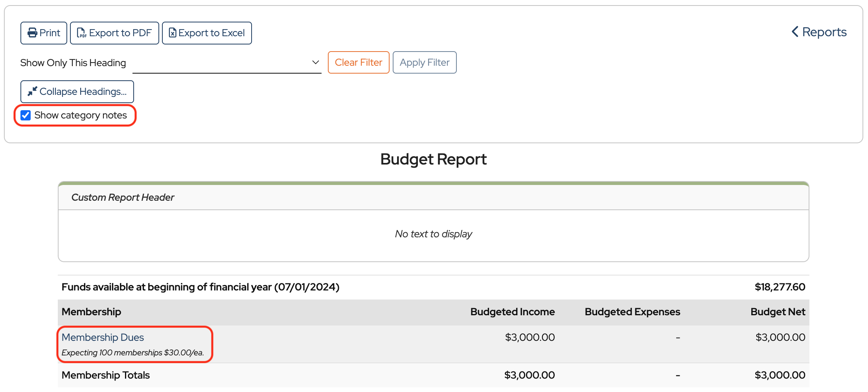Viewport: 868px width, 392px height.
Task: Open the Collapse Headings options
Action: coord(77,91)
